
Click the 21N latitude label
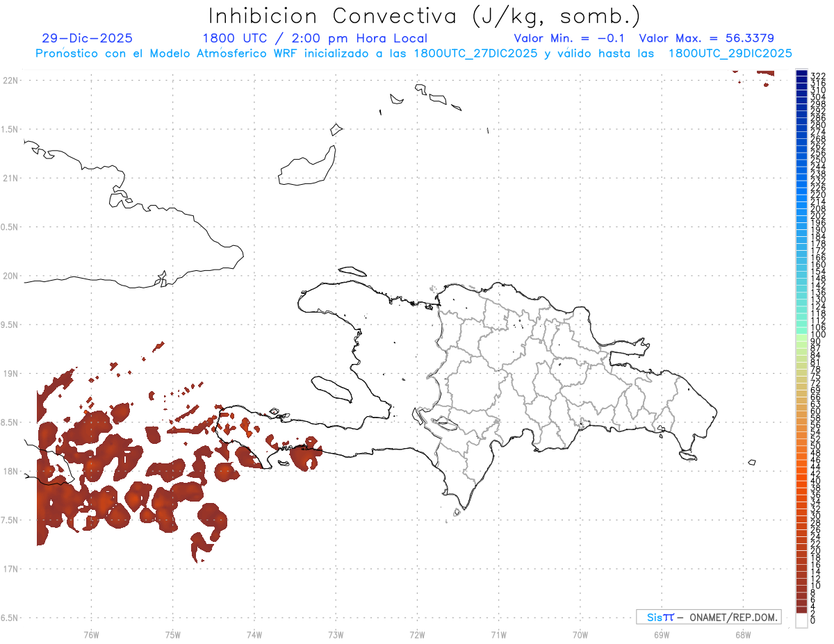point(10,179)
